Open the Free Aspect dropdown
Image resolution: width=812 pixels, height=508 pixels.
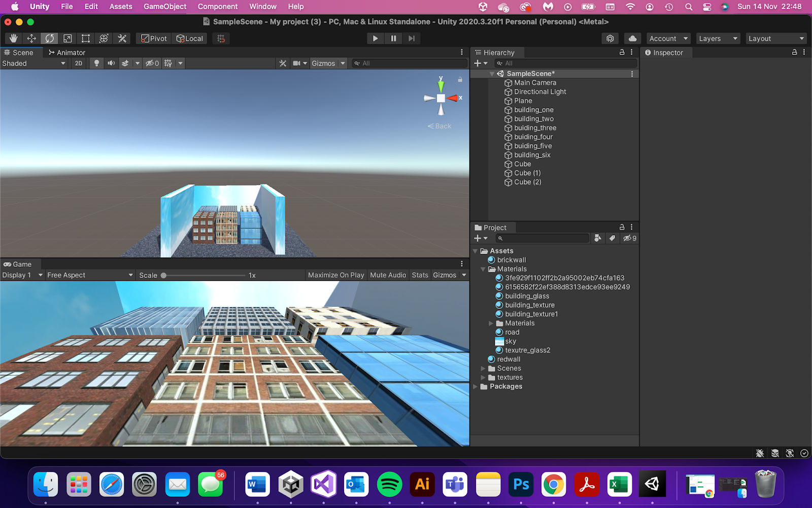(x=90, y=275)
